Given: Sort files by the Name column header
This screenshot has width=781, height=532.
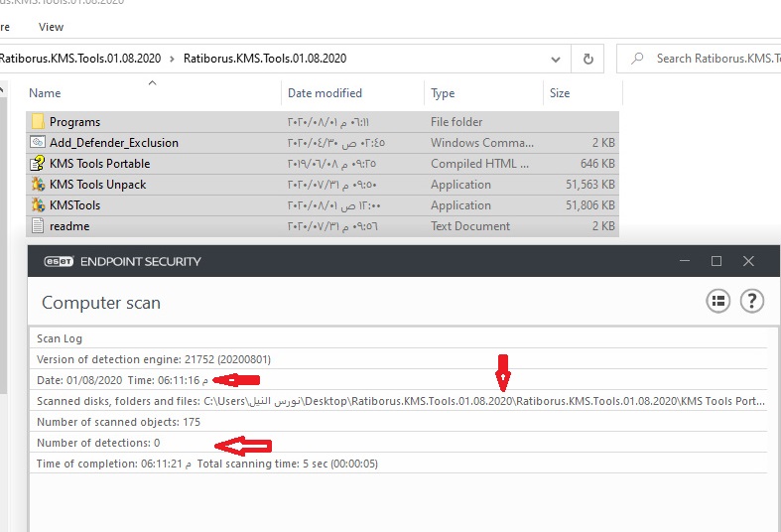Looking at the screenshot, I should click(x=46, y=93).
